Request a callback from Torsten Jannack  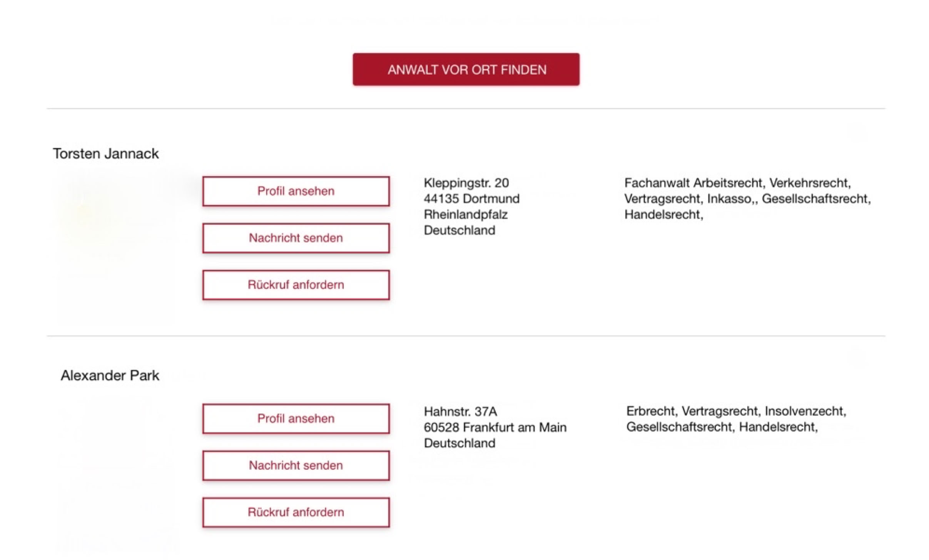tap(296, 285)
